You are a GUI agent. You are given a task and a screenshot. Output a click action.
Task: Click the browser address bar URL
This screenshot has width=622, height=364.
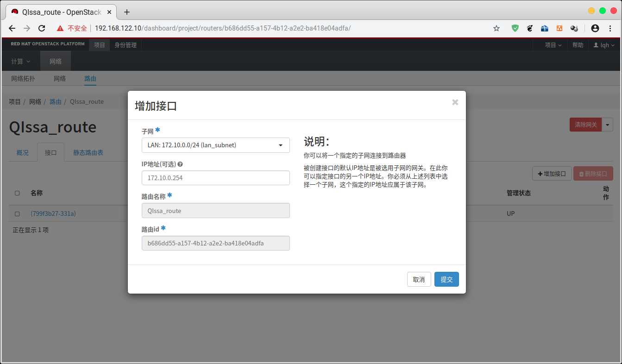click(x=223, y=28)
